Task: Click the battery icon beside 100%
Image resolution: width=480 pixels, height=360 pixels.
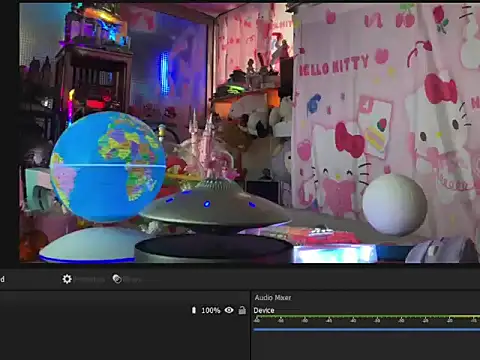Action: (x=194, y=310)
